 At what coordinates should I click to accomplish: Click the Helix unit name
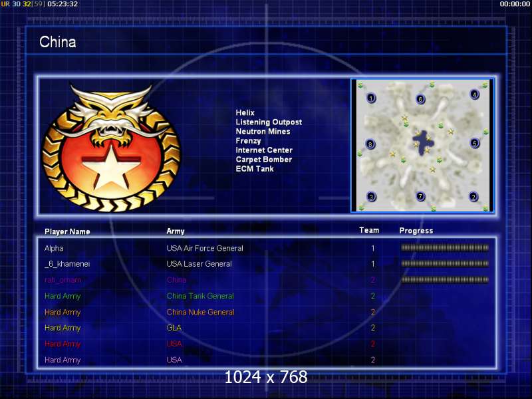coord(245,112)
